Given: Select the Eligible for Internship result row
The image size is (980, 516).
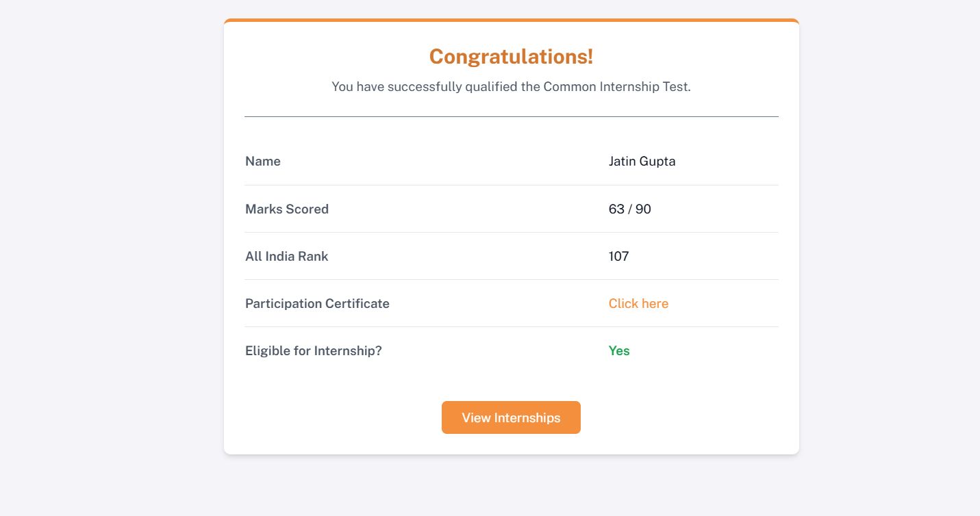Looking at the screenshot, I should point(511,350).
